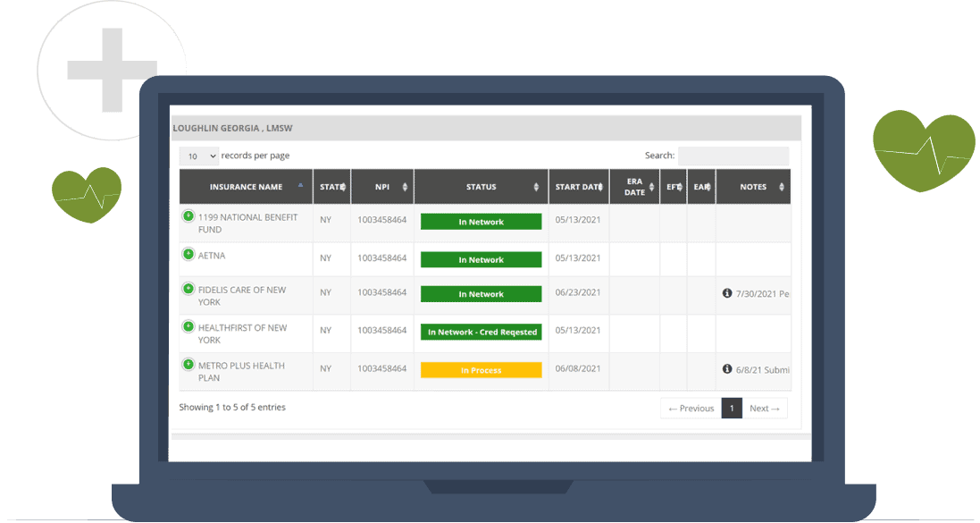Expand the Healthfirst of New York row
Screen dimensions: 980x523
click(x=188, y=326)
